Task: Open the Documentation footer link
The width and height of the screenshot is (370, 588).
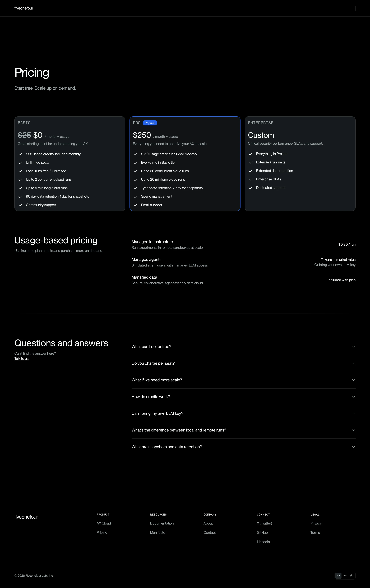Action: click(x=162, y=523)
